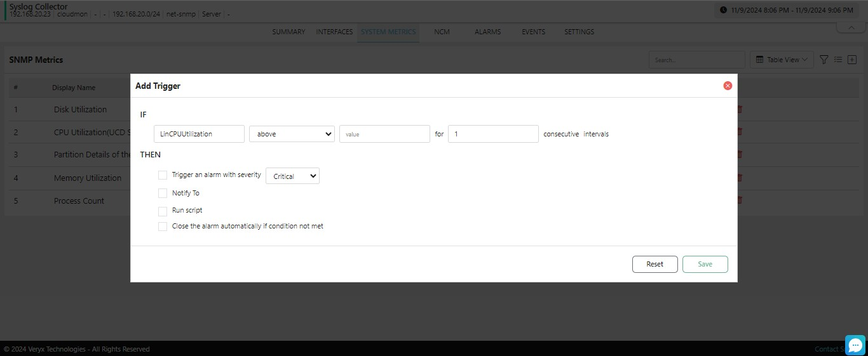Tick the Run script checkbox
Viewport: 868px width, 356px height.
click(163, 210)
